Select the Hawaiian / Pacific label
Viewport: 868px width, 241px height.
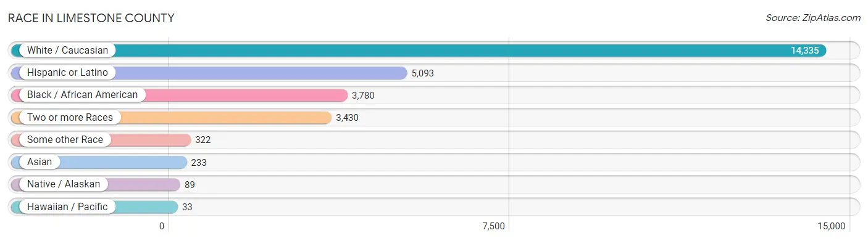pos(67,206)
